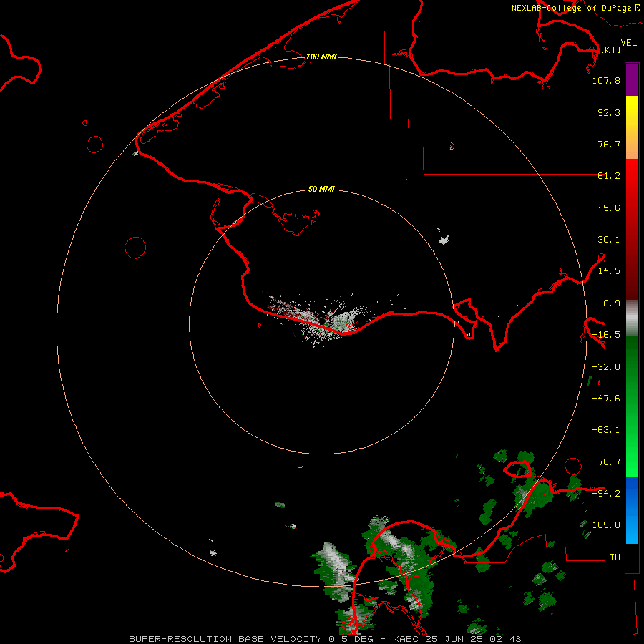Viewport: 644px width, 644px height.
Task: Click the -32.0 scale value
Action: [x=606, y=367]
